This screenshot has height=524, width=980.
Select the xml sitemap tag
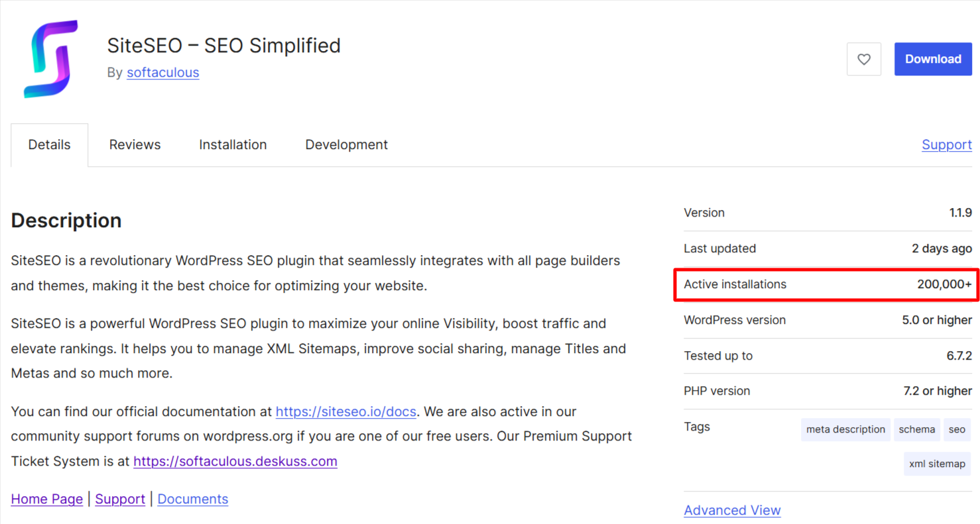[x=937, y=464]
